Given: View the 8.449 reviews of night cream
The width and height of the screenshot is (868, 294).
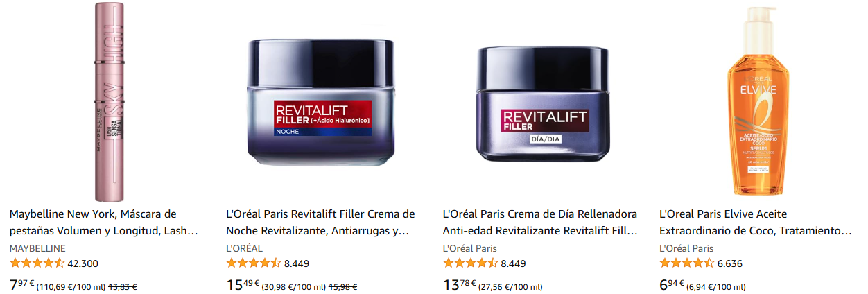Looking at the screenshot, I should coord(297,263).
